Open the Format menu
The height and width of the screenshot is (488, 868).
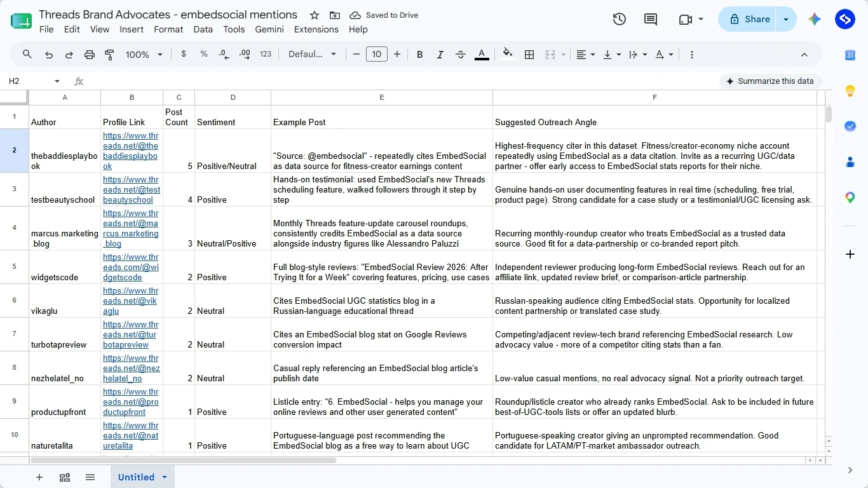168,29
